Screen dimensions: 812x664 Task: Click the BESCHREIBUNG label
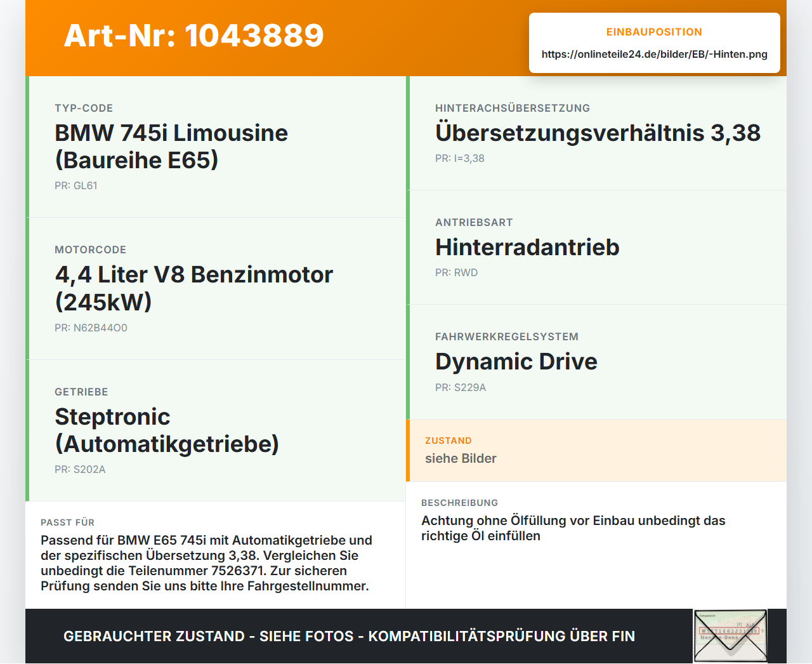coord(459,503)
